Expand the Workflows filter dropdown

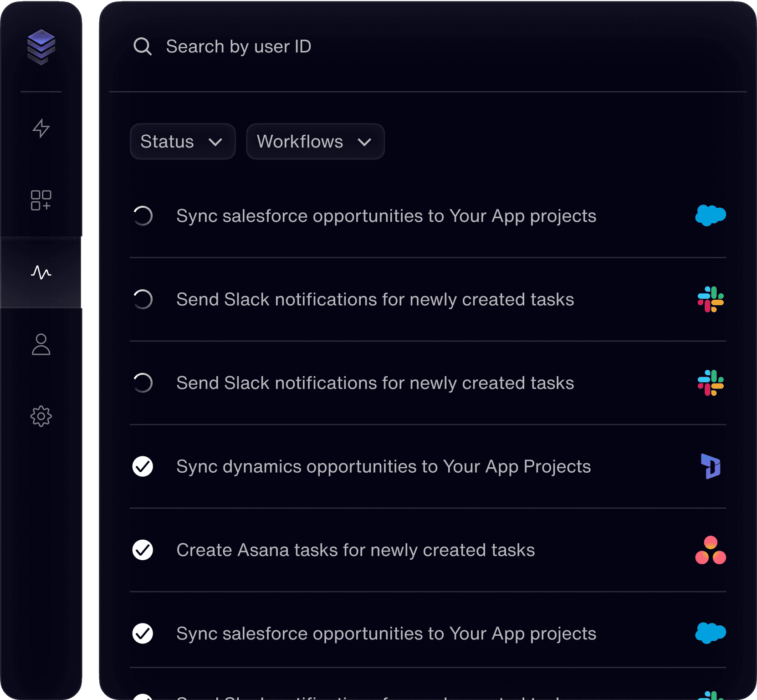point(315,142)
